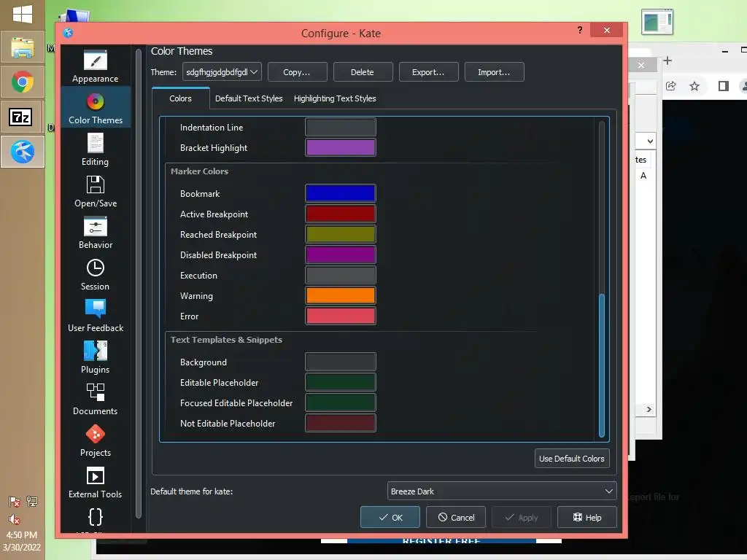Click the desktop window thumbnail icon at top right
This screenshot has height=560, width=747.
657,21
